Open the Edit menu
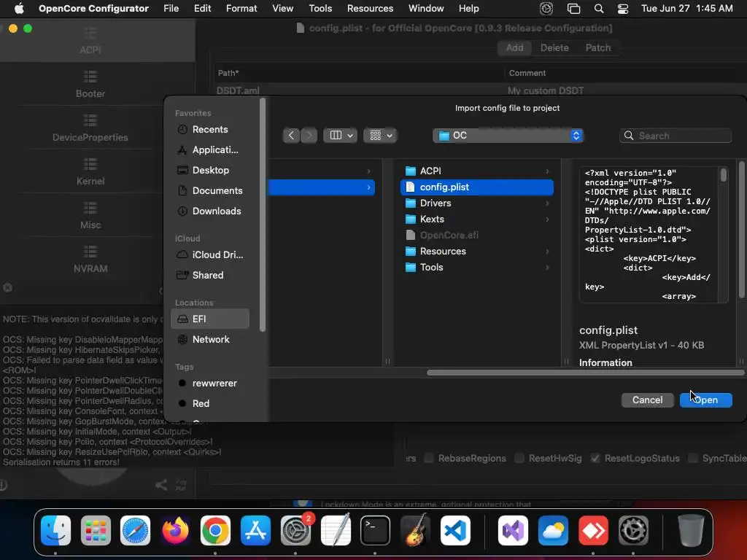Image resolution: width=747 pixels, height=560 pixels. tap(203, 9)
